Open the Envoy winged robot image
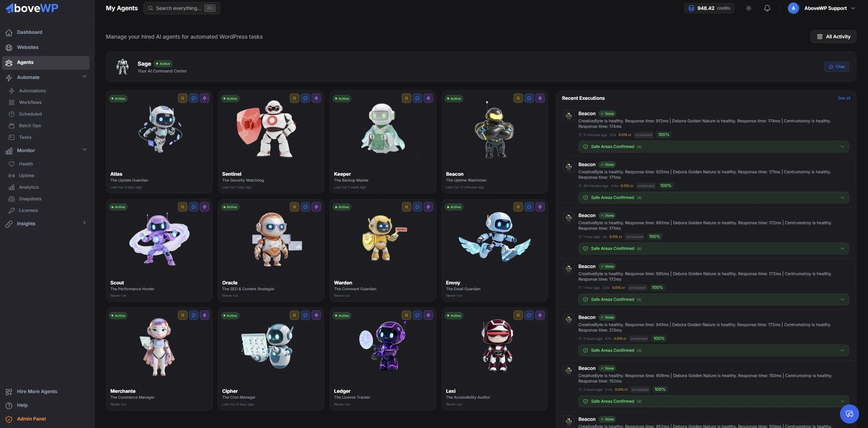The image size is (868, 428). 494,237
